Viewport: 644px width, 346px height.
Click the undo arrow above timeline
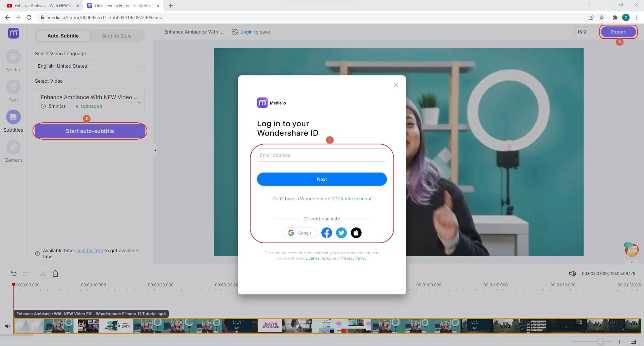click(13, 274)
